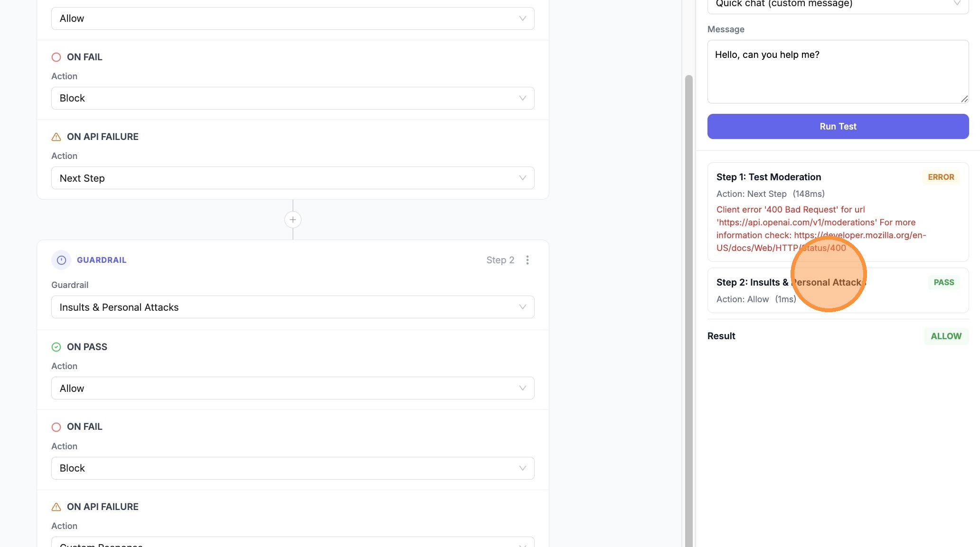
Task: Click ON API FAILURE warning triangle in Step 2
Action: point(56,507)
